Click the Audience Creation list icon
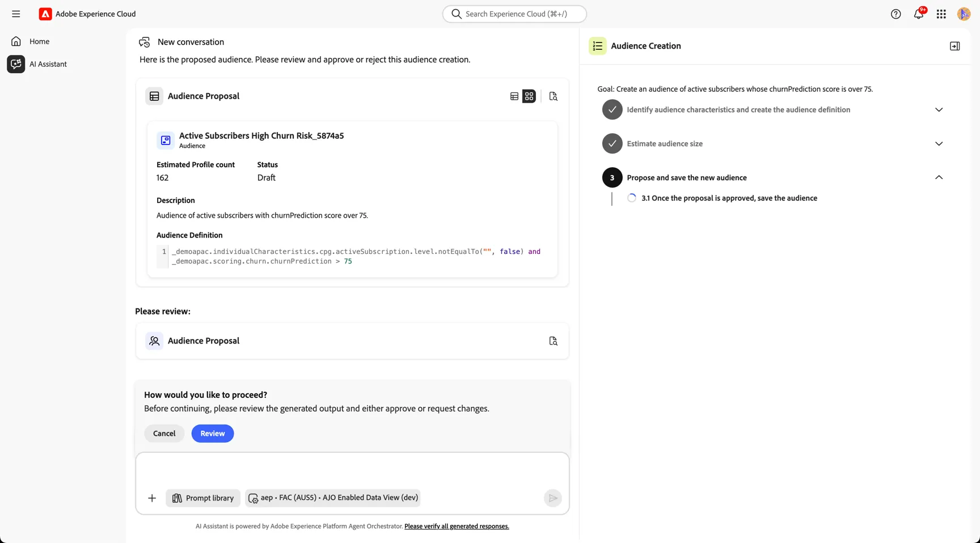980x543 pixels. pyautogui.click(x=598, y=46)
